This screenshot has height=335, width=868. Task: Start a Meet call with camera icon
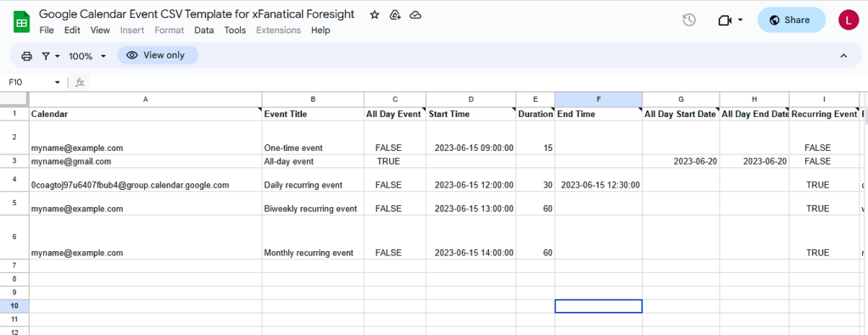(x=730, y=20)
